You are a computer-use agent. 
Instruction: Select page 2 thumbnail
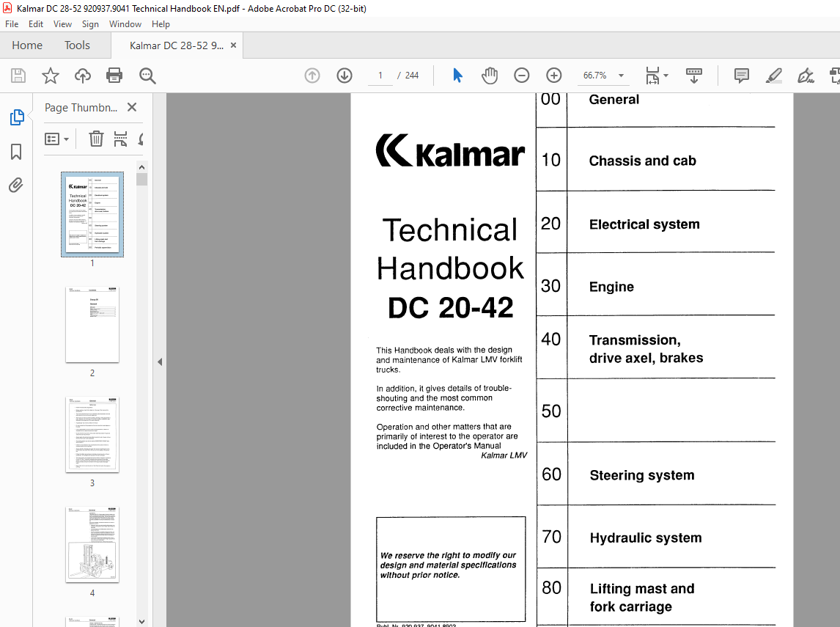92,325
